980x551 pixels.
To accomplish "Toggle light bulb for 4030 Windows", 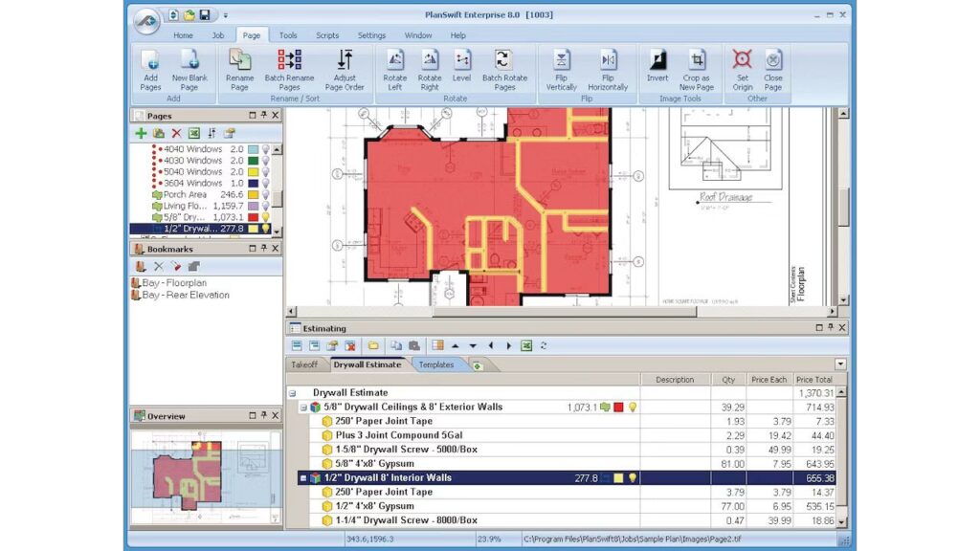I will (266, 161).
